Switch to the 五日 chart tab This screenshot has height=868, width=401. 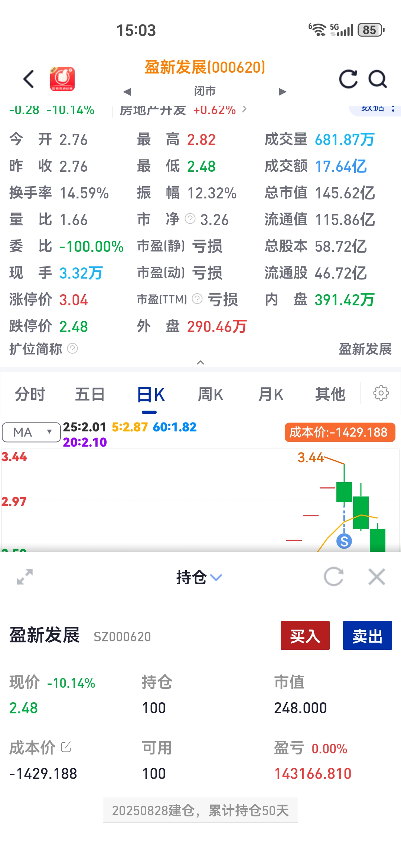coord(90,394)
